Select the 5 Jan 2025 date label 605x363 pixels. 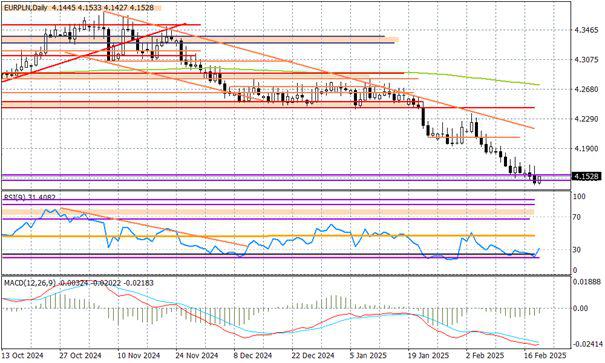coord(368,355)
